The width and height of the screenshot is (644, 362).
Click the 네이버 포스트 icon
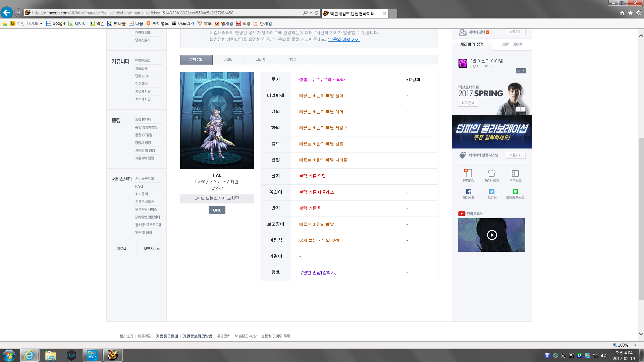515,192
